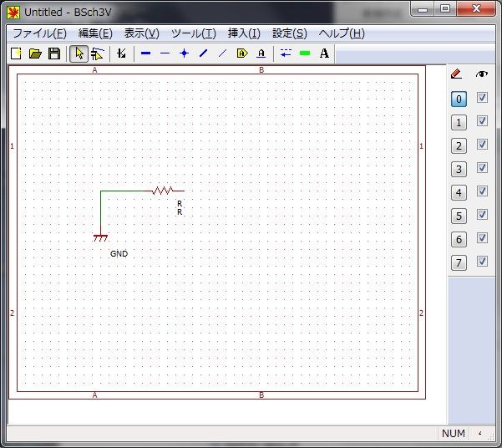Set layer 5 as edit layer
This screenshot has width=502, height=448.
pos(459,216)
